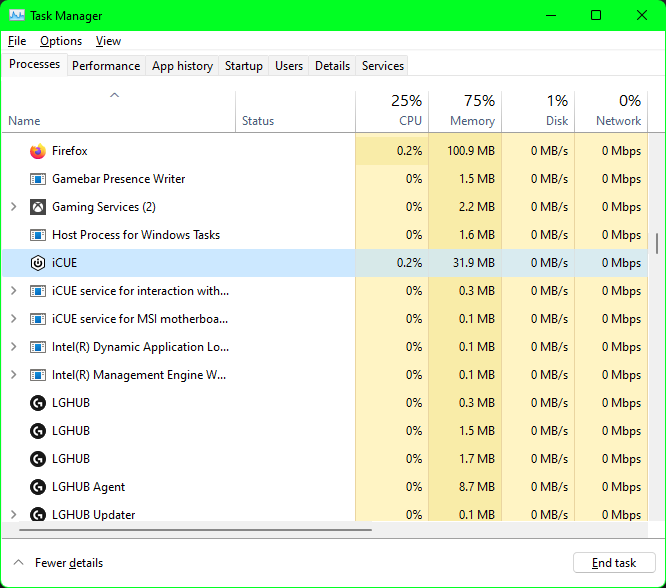This screenshot has width=666, height=588.
Task: Sort by the Memory column header
Action: (465, 111)
